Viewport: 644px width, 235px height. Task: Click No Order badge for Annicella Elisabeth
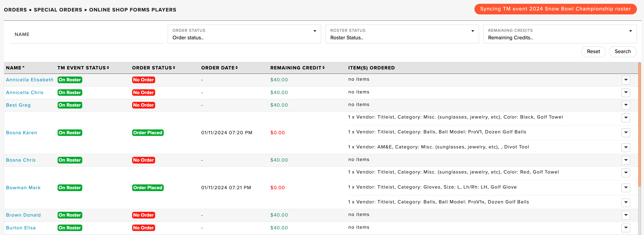(143, 80)
